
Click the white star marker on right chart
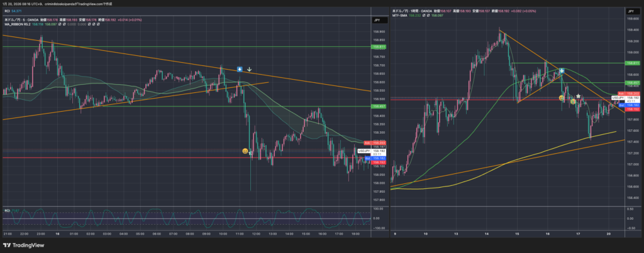point(578,96)
